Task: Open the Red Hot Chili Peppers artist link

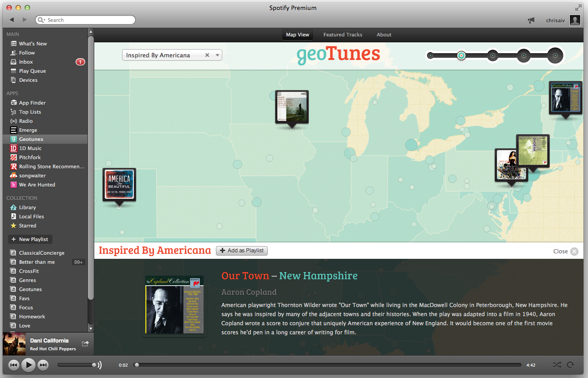Action: [x=53, y=349]
